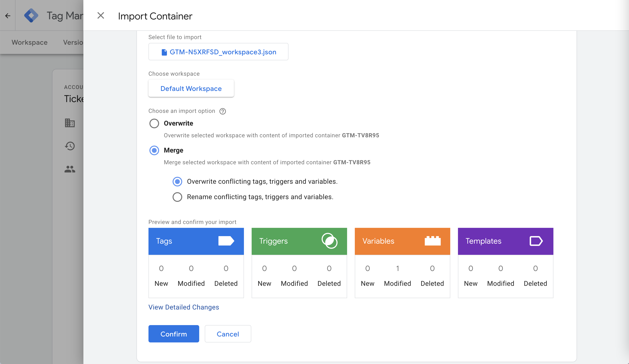Click the 'Import Container' panel title
This screenshot has width=629, height=364.
coord(155,16)
